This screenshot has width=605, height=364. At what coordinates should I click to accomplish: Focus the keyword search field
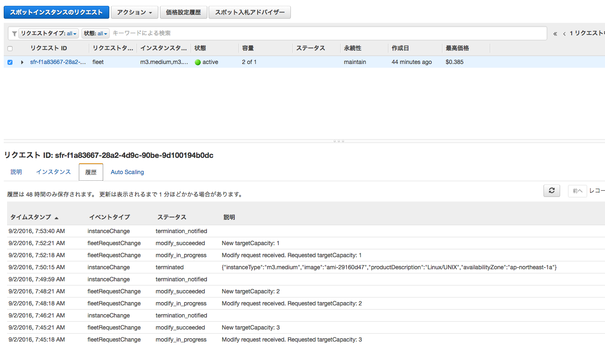coord(328,33)
